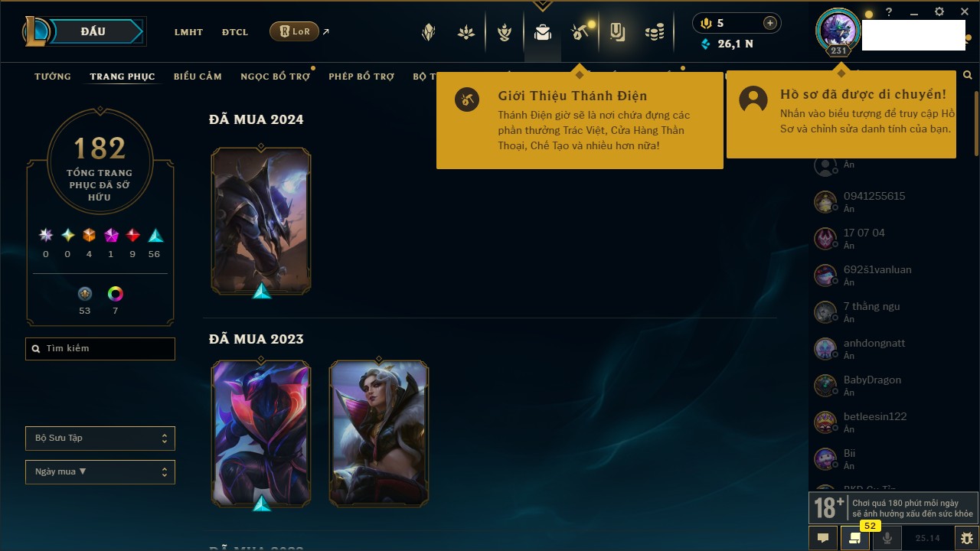Screen dimensions: 980x551
Task: Open the Collection backpack icon
Action: click(543, 32)
